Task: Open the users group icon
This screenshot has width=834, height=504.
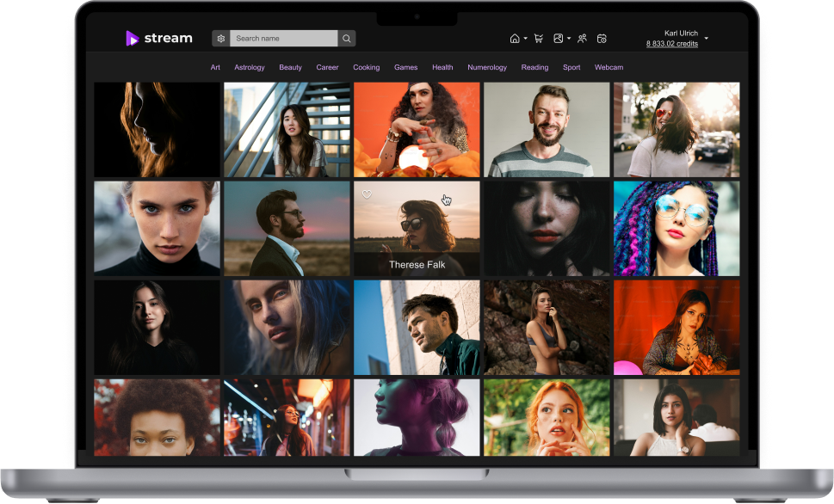Action: pyautogui.click(x=583, y=39)
